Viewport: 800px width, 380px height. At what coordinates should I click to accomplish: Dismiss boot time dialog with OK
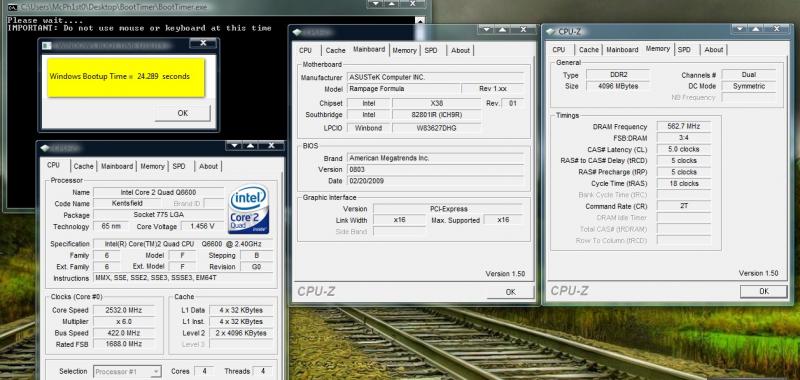tap(183, 113)
